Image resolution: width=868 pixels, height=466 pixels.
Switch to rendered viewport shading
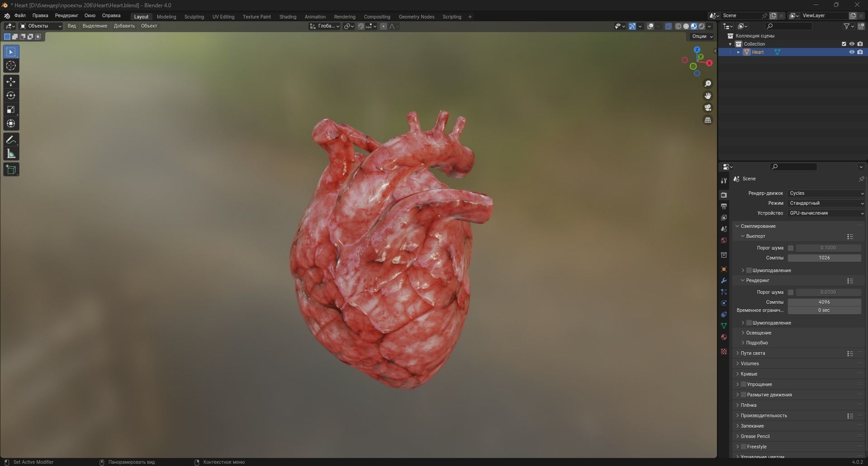coord(702,26)
